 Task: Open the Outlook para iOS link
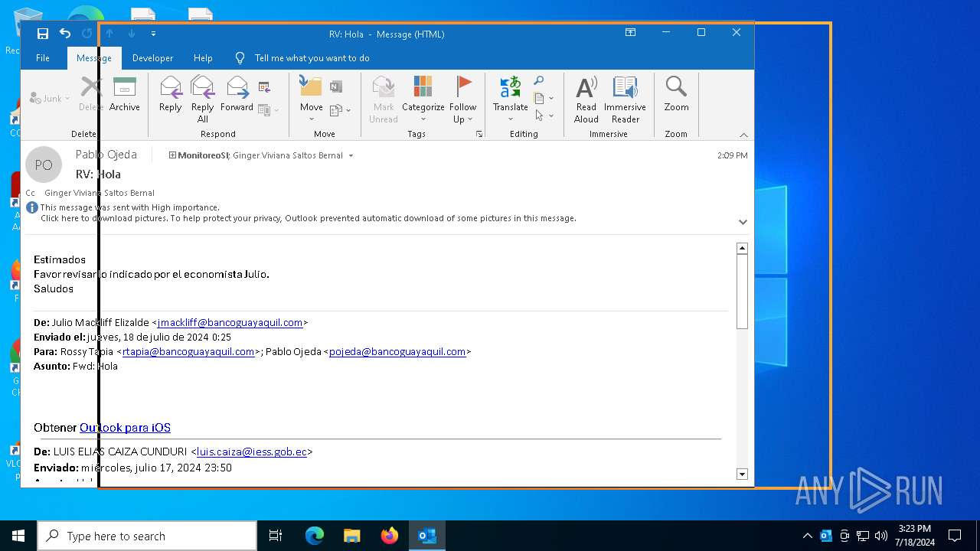(125, 428)
